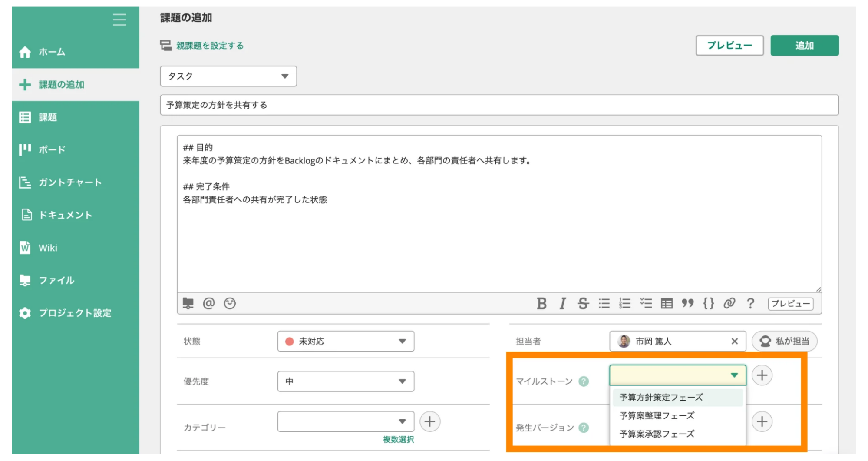This screenshot has height=461, width=868.
Task: Go to ボード in the sidebar
Action: [76, 150]
